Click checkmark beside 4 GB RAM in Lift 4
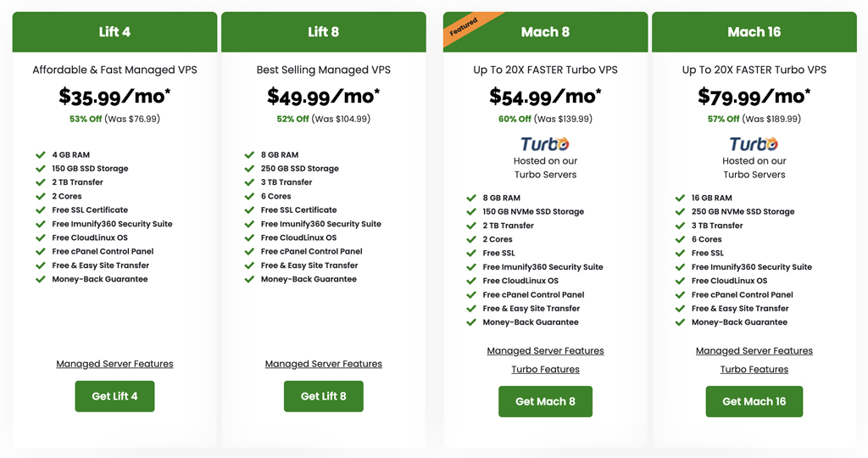The image size is (868, 458). tap(40, 155)
